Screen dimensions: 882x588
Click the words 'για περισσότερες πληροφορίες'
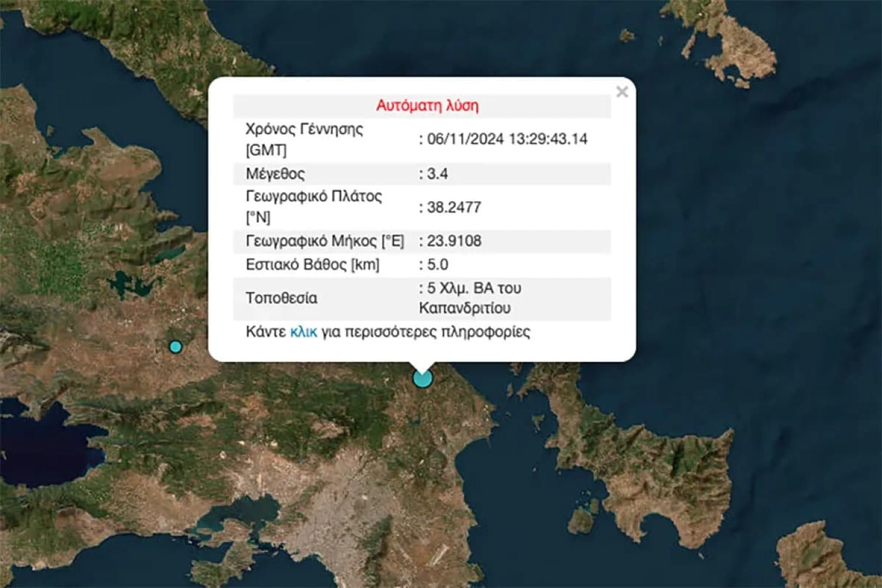point(426,332)
